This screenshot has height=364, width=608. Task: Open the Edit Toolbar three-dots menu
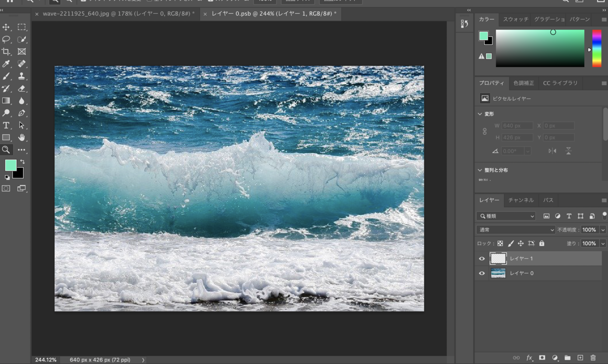pos(22,150)
